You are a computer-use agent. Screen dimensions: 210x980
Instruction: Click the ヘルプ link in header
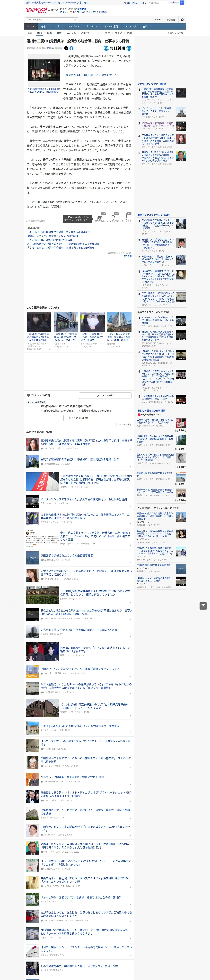click(x=143, y=3)
